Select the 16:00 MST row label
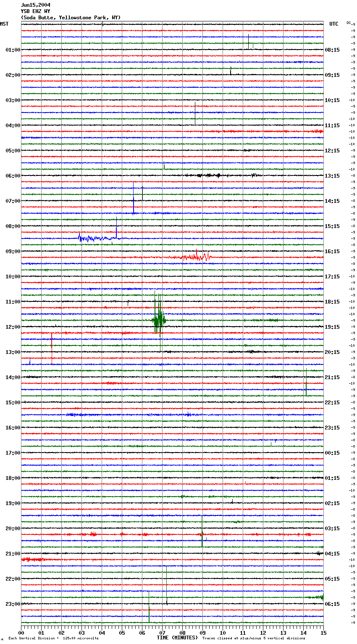Screen dimensions: 357x644 (x=13, y=428)
